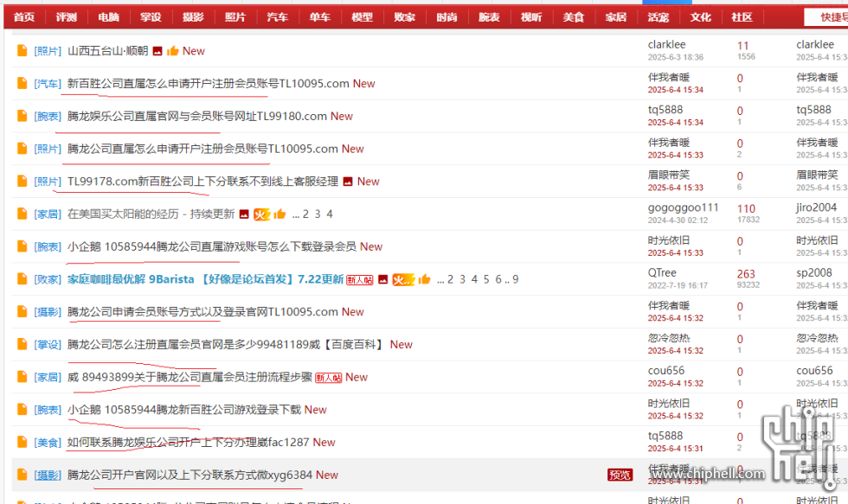Image resolution: width=848 pixels, height=504 pixels.
Task: Click the red 预览 button
Action: tap(620, 475)
